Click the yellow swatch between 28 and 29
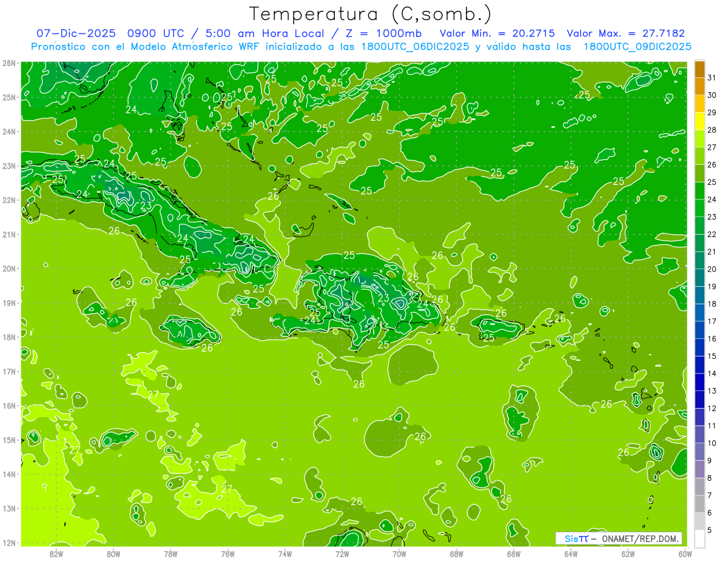728x562 pixels. tap(699, 121)
